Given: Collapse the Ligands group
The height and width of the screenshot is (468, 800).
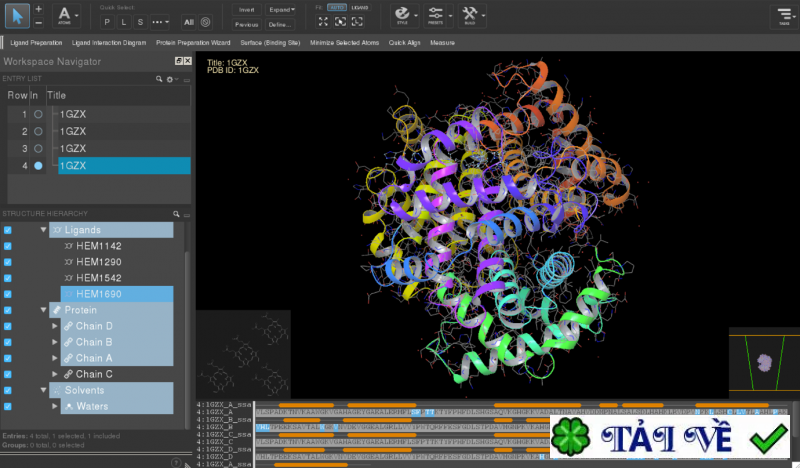Looking at the screenshot, I should [43, 230].
